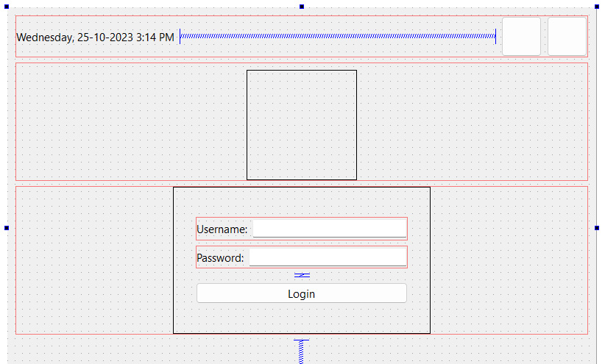The width and height of the screenshot is (605, 364).
Task: Select the Username input field
Action: (330, 229)
